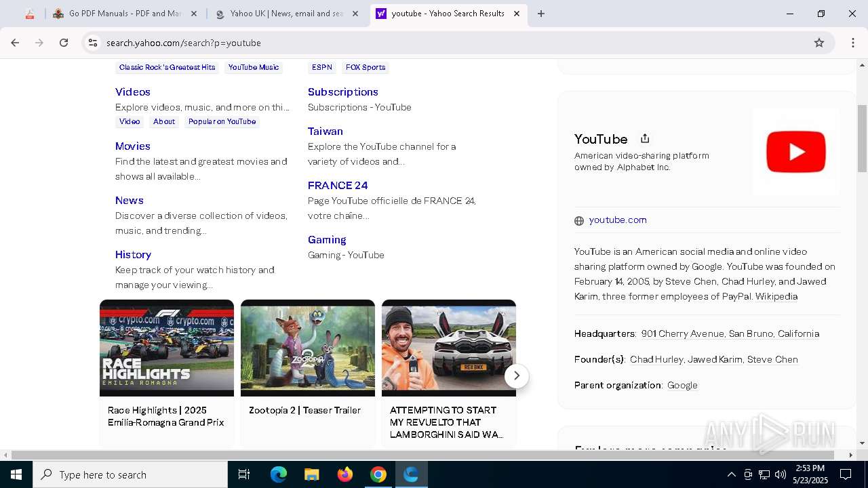Click FOX Sports chip
868x488 pixels.
[366, 67]
